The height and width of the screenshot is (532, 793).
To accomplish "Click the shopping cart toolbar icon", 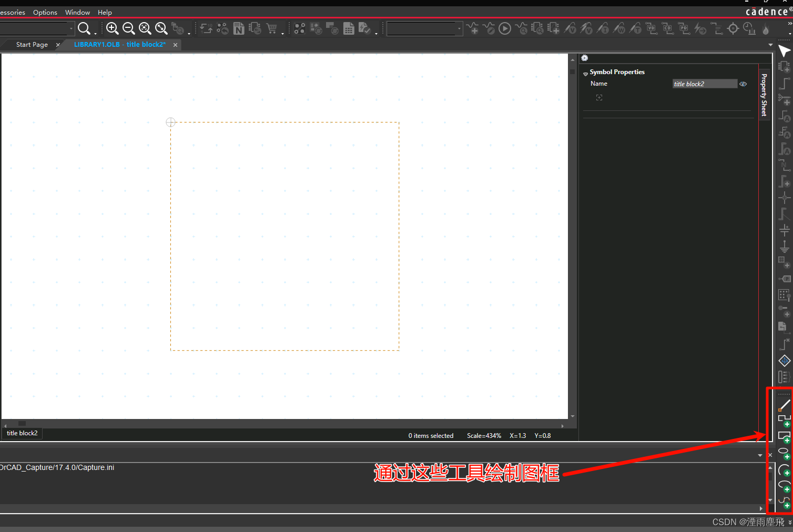I will 272,28.
